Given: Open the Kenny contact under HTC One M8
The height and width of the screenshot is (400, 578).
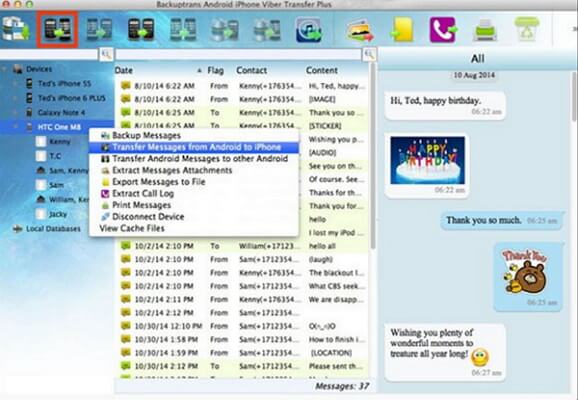Looking at the screenshot, I should pyautogui.click(x=60, y=142).
